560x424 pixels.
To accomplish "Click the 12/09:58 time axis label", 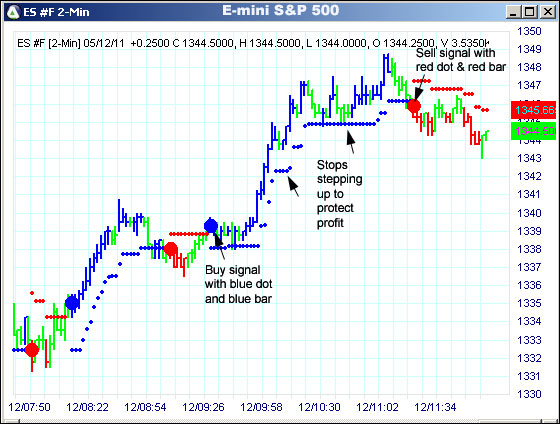I will (x=261, y=407).
